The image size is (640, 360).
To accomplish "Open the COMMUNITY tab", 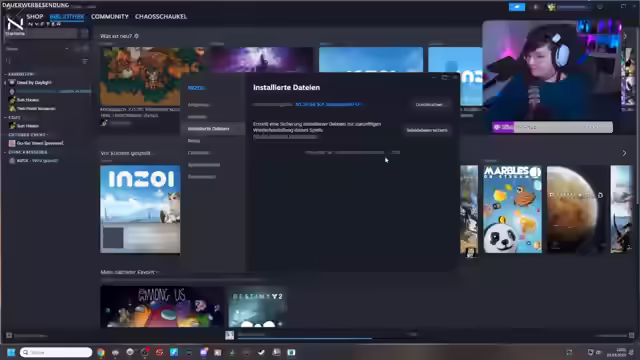I will pyautogui.click(x=109, y=17).
